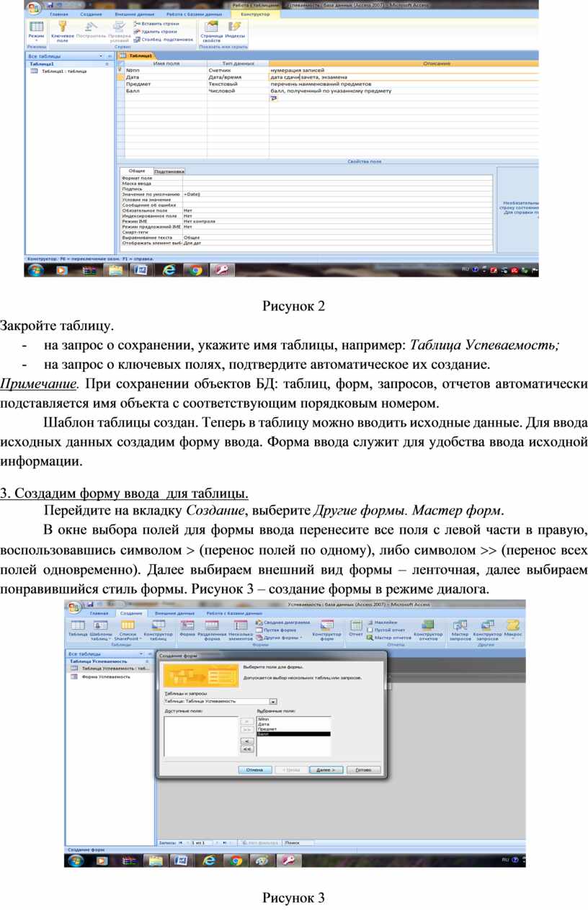This screenshot has width=588, height=910.
Task: Click the << remove-all-fields button in dialog
Action: click(246, 749)
